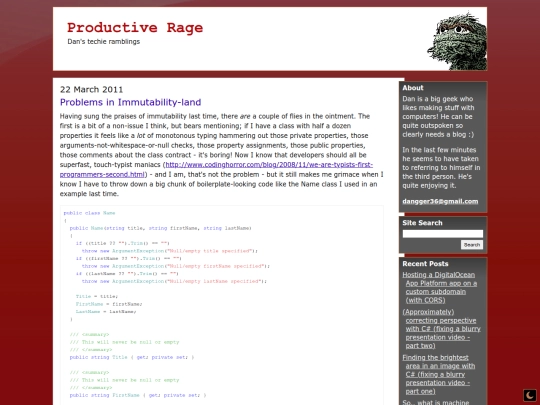Toggle dark mode with the moon icon

[x=530, y=395]
